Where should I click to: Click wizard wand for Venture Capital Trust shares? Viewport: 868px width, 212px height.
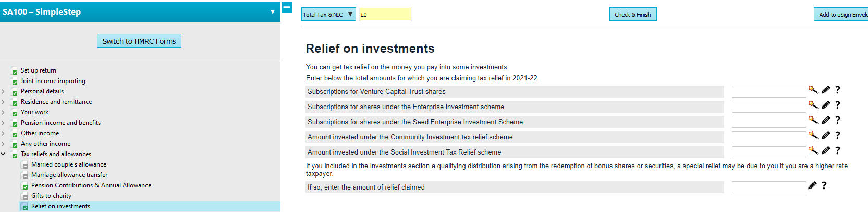[x=813, y=90]
